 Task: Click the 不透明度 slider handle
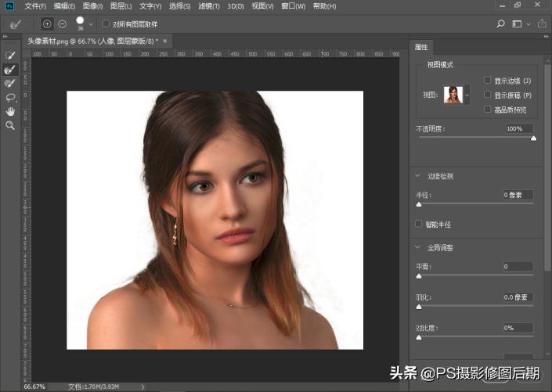point(534,138)
